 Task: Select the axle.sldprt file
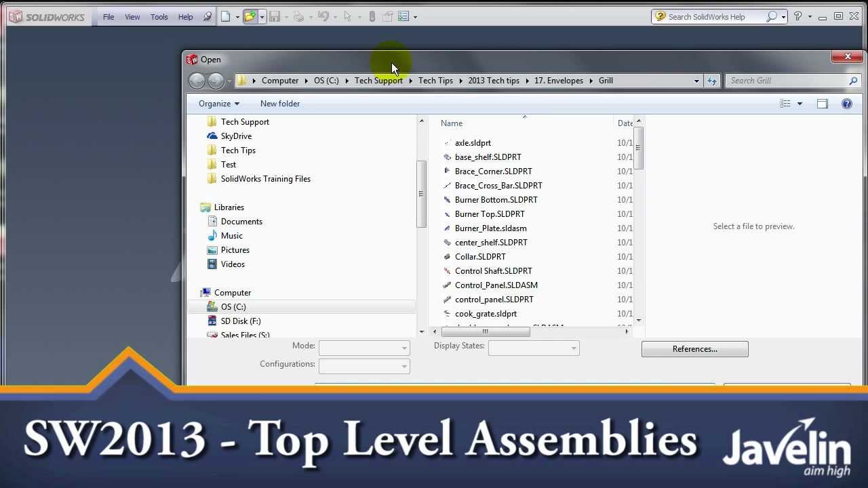point(473,143)
